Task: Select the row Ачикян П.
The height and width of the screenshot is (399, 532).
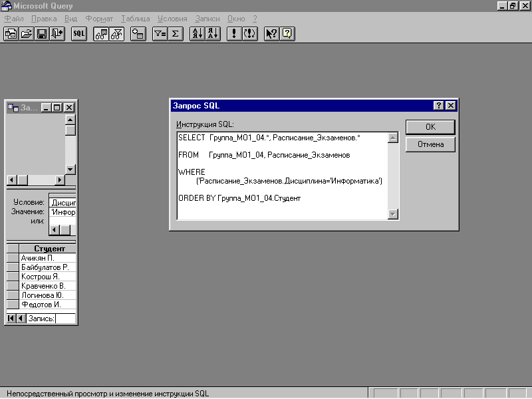Action: point(47,258)
